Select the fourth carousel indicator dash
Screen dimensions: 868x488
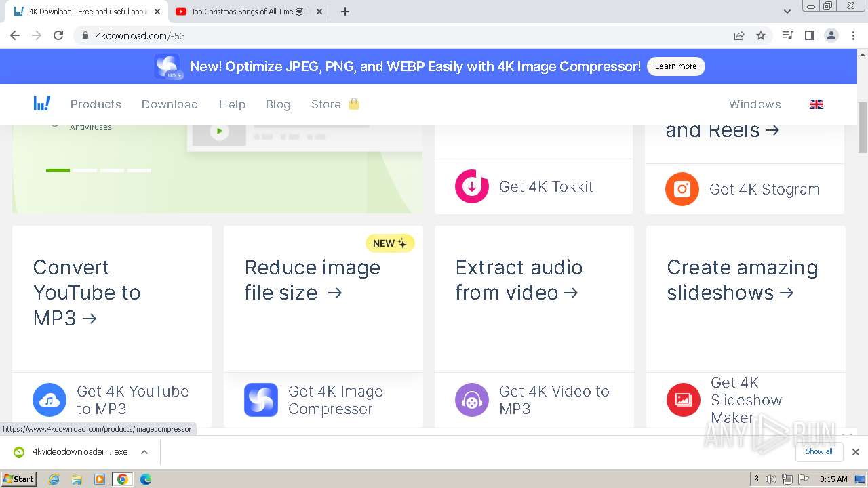click(139, 170)
